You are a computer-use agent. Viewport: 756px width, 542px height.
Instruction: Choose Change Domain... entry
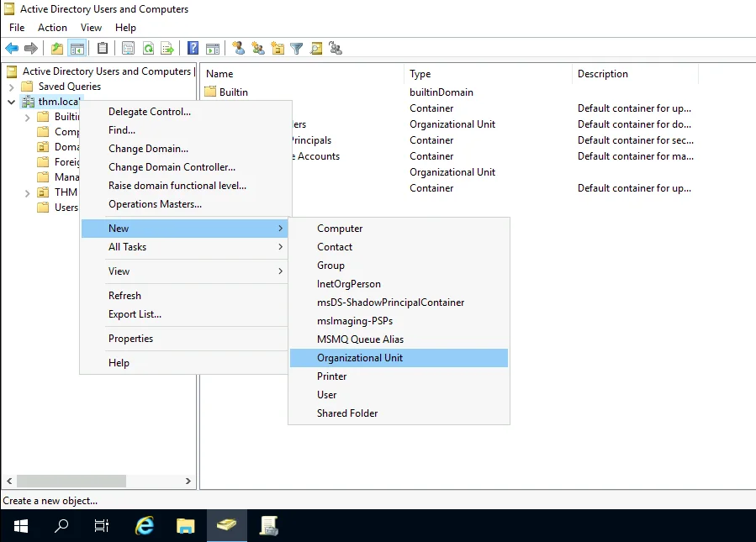coord(186,149)
